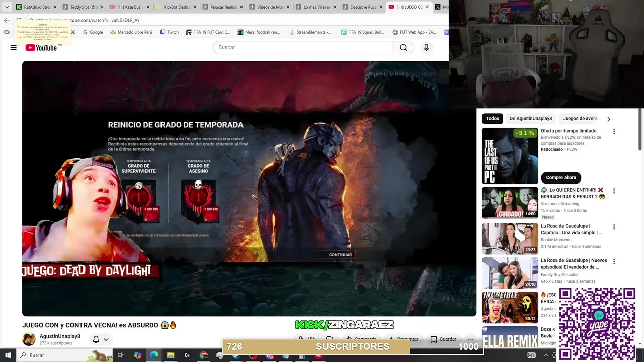Viewport: 644px width, 362px height.
Task: Open options for the PL2W sponsored ad
Action: point(614,132)
